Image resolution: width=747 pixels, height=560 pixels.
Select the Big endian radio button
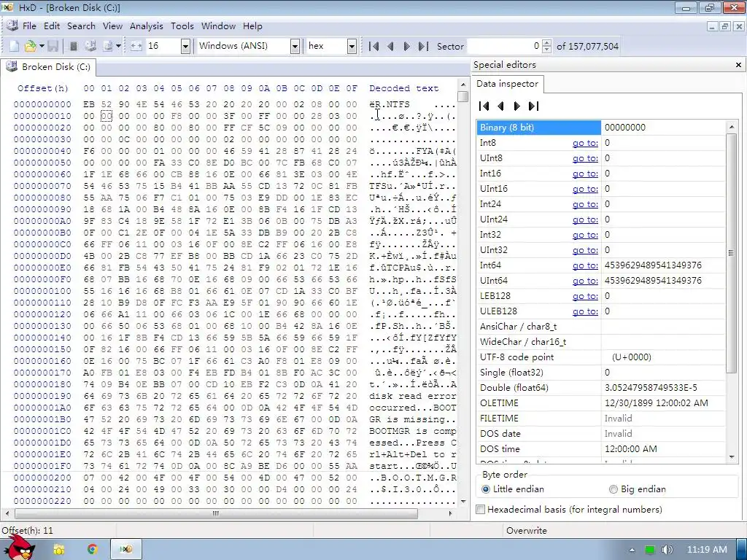(x=613, y=489)
